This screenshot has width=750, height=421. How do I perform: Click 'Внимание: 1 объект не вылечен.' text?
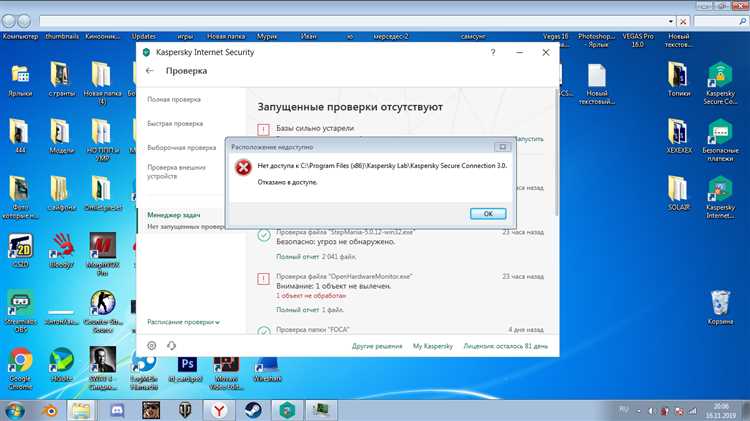(333, 286)
